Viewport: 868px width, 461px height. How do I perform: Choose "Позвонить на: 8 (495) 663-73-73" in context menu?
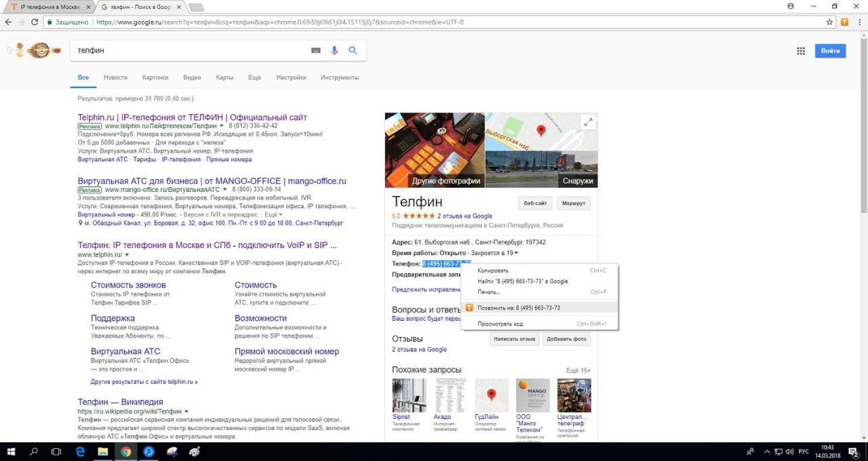coord(540,308)
